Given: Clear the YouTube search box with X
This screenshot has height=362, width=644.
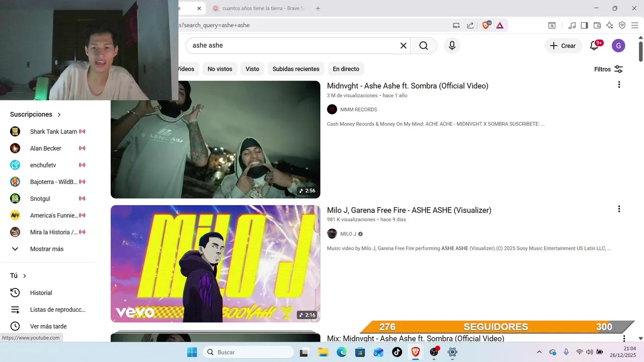Looking at the screenshot, I should (403, 46).
